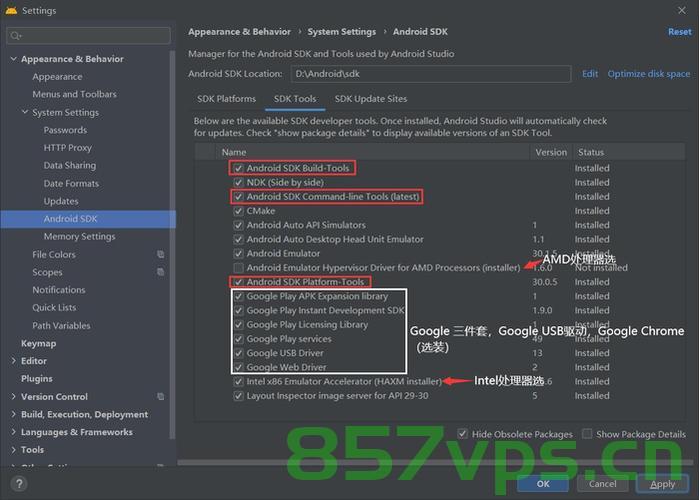Uncheck Google Web Driver
The height and width of the screenshot is (500, 699).
pyautogui.click(x=238, y=368)
